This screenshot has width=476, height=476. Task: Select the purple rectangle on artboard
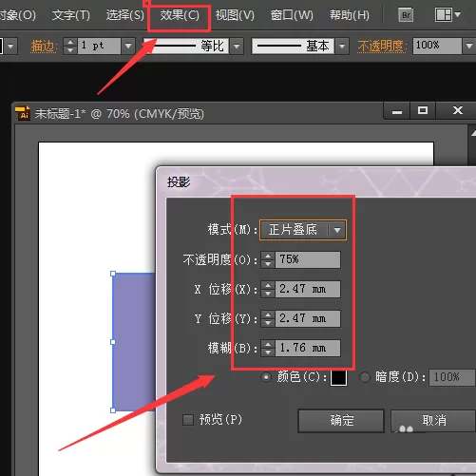coord(134,342)
